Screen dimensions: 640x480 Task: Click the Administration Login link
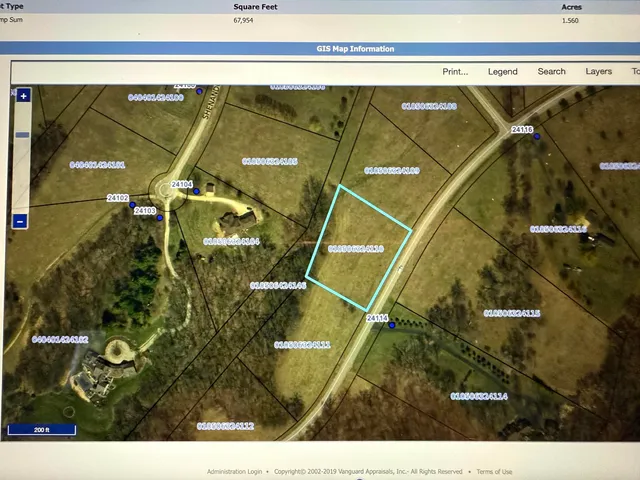pos(234,472)
